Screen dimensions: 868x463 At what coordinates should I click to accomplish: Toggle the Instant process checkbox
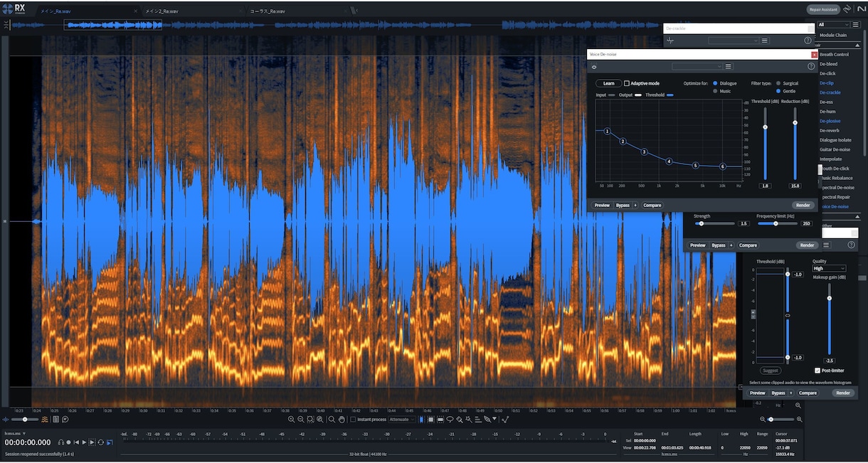[353, 420]
